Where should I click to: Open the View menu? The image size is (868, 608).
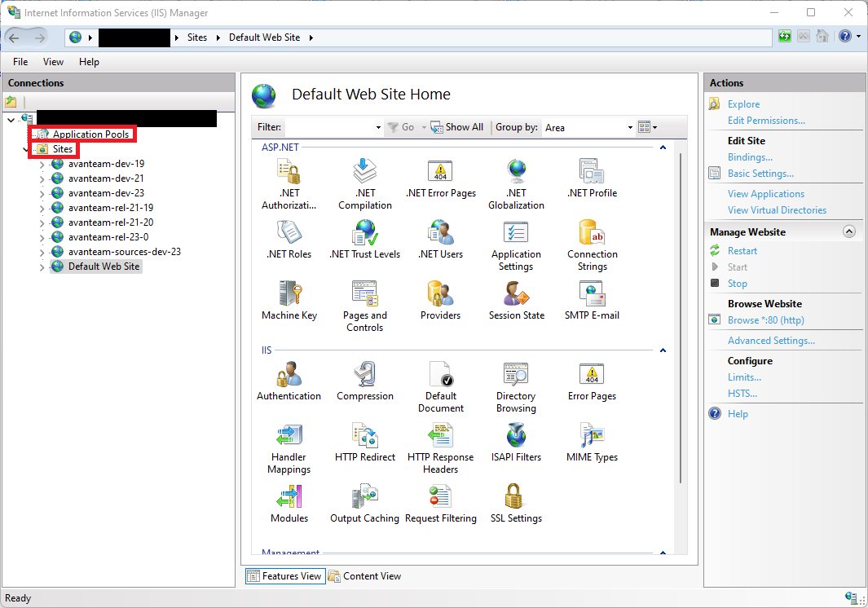click(x=53, y=62)
